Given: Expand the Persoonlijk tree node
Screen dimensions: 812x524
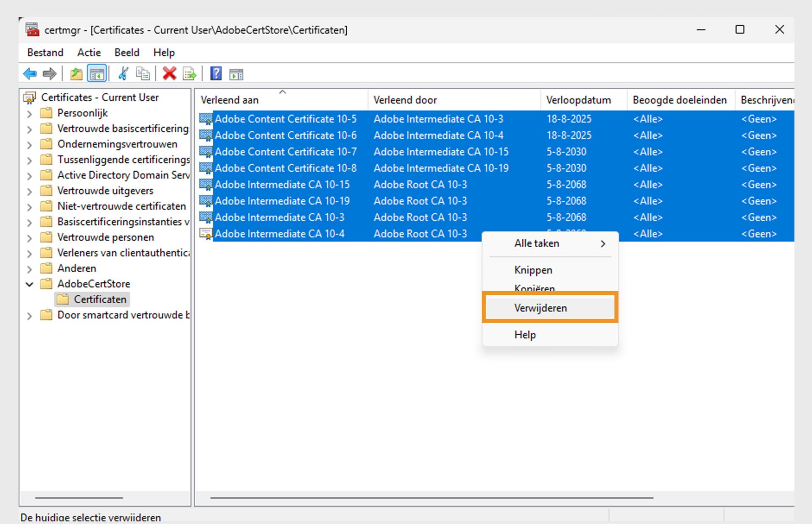Looking at the screenshot, I should click(x=29, y=114).
